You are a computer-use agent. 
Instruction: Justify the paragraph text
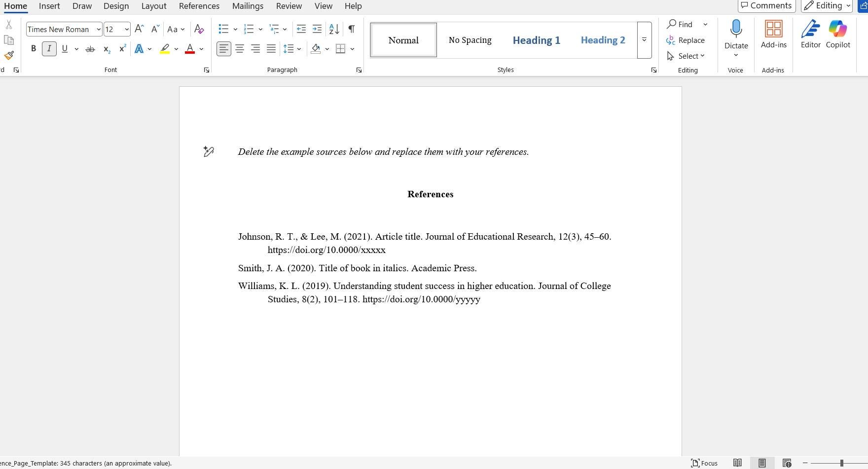[271, 49]
